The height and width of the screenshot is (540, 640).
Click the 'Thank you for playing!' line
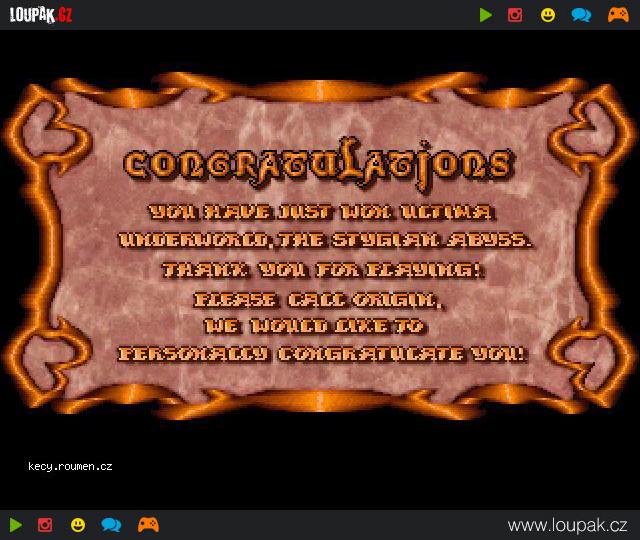tap(322, 270)
